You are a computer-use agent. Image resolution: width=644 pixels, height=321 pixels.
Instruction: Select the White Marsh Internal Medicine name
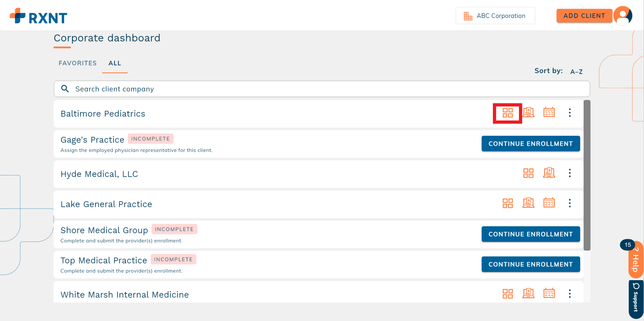coord(124,294)
